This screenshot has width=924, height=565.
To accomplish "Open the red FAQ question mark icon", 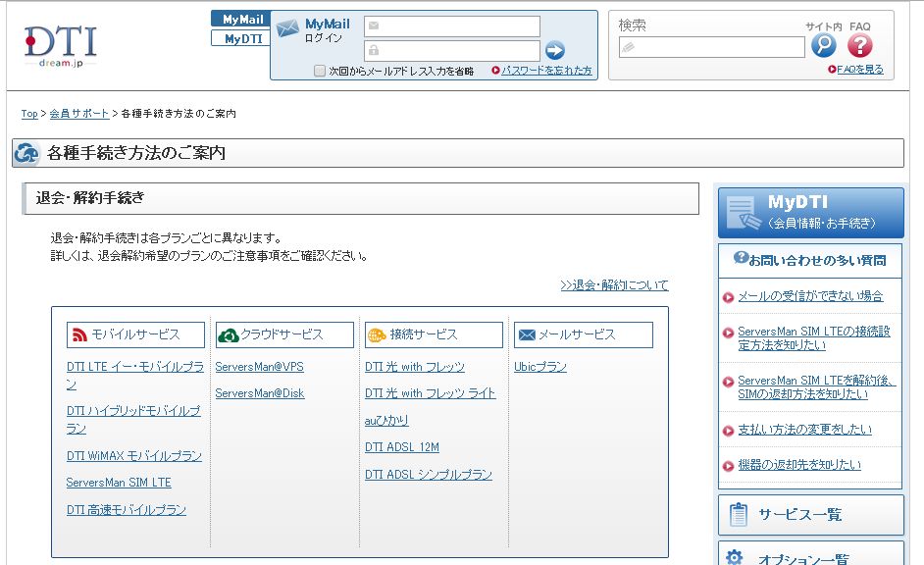I will (859, 45).
